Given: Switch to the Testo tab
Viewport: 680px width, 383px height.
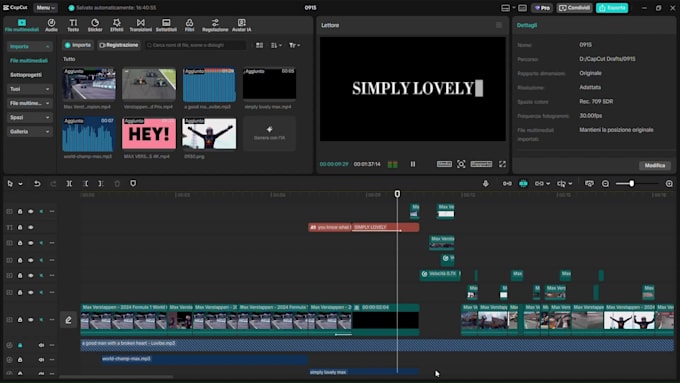Looking at the screenshot, I should click(x=73, y=25).
